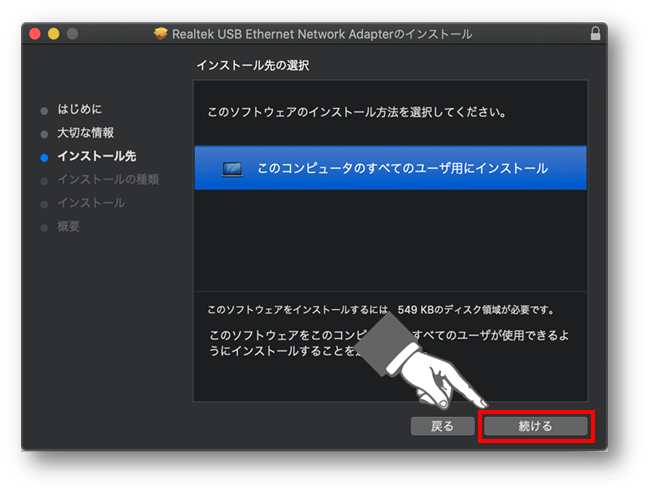The width and height of the screenshot is (650, 494).
Task: Click the 戻る back button
Action: click(x=442, y=426)
